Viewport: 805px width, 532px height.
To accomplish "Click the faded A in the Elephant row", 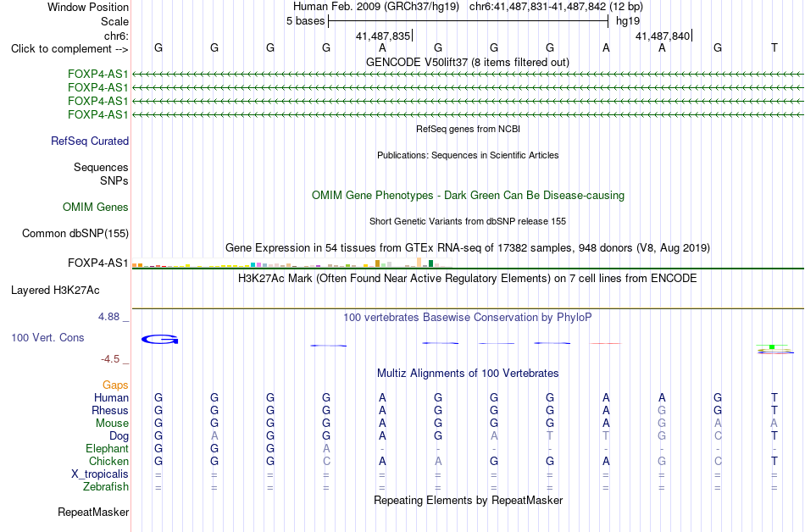I will (326, 448).
